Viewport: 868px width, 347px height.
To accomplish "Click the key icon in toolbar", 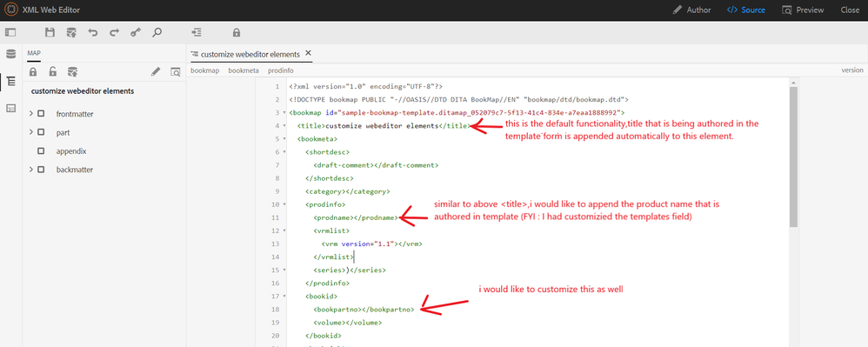I will [136, 33].
